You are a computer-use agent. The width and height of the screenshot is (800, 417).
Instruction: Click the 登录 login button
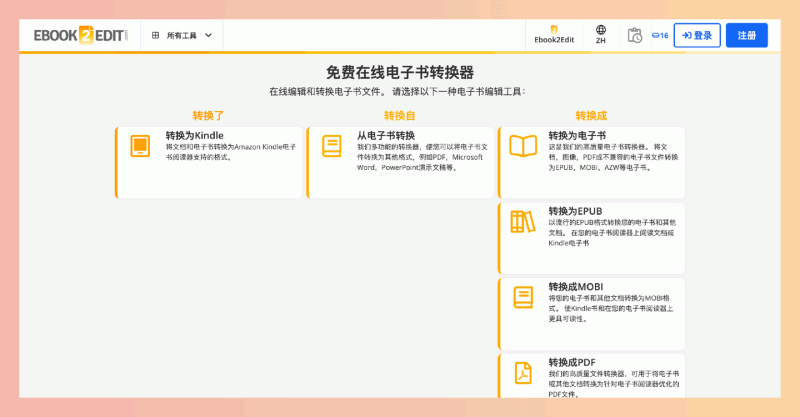click(x=697, y=35)
